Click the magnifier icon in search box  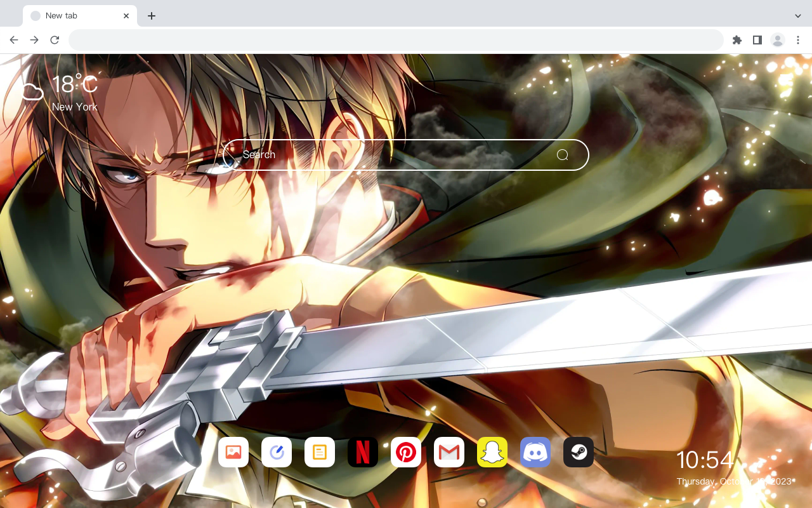563,155
